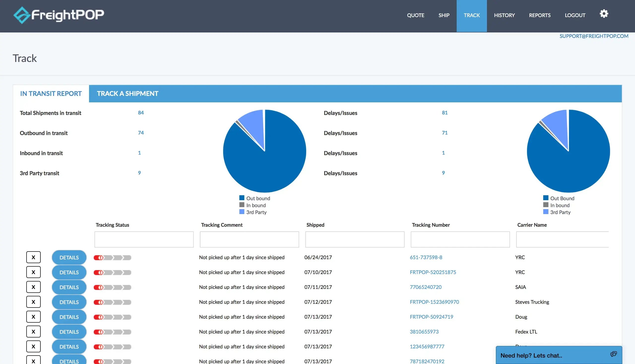This screenshot has height=364, width=635.
Task: Click Total Shipments in transit value 84
Action: [x=141, y=113]
